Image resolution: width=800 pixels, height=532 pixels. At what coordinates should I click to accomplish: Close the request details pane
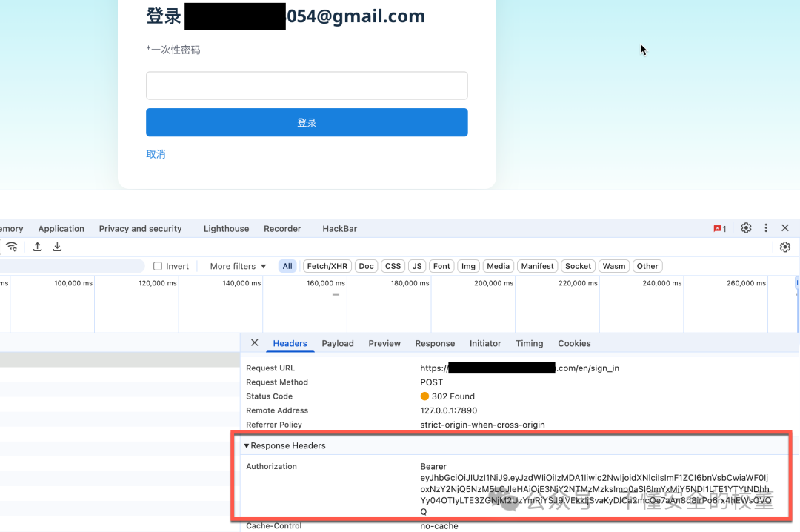(x=254, y=343)
